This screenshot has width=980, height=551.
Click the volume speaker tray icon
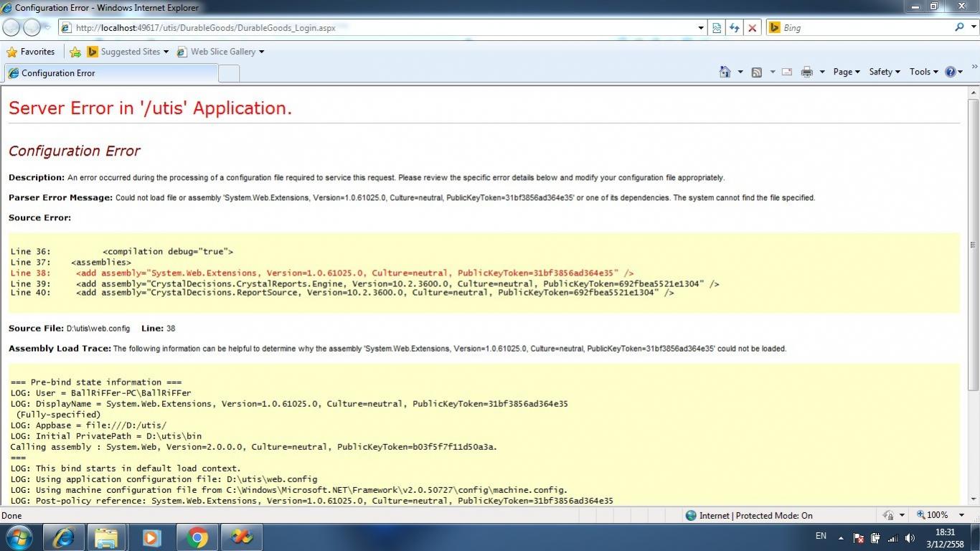point(910,537)
